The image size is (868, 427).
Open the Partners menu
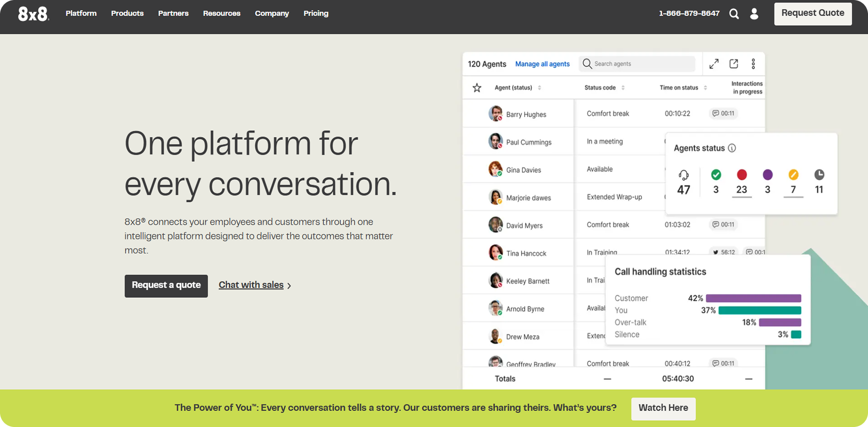coord(173,14)
